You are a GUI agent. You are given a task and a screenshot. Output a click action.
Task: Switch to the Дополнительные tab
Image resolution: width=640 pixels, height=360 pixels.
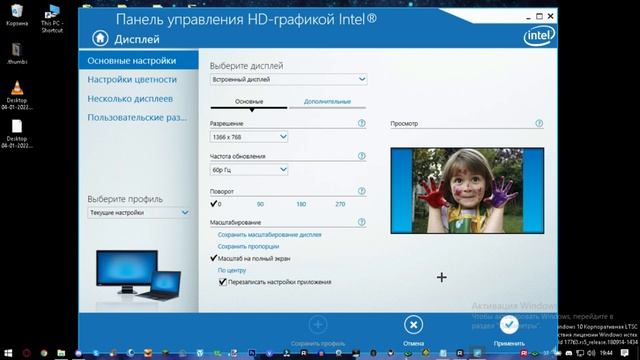point(327,101)
